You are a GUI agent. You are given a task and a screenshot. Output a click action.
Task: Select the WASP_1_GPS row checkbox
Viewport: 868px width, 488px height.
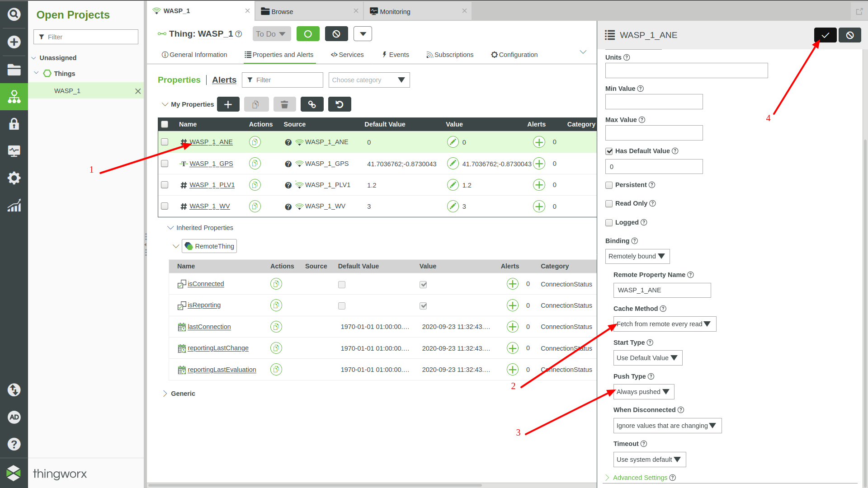(165, 164)
